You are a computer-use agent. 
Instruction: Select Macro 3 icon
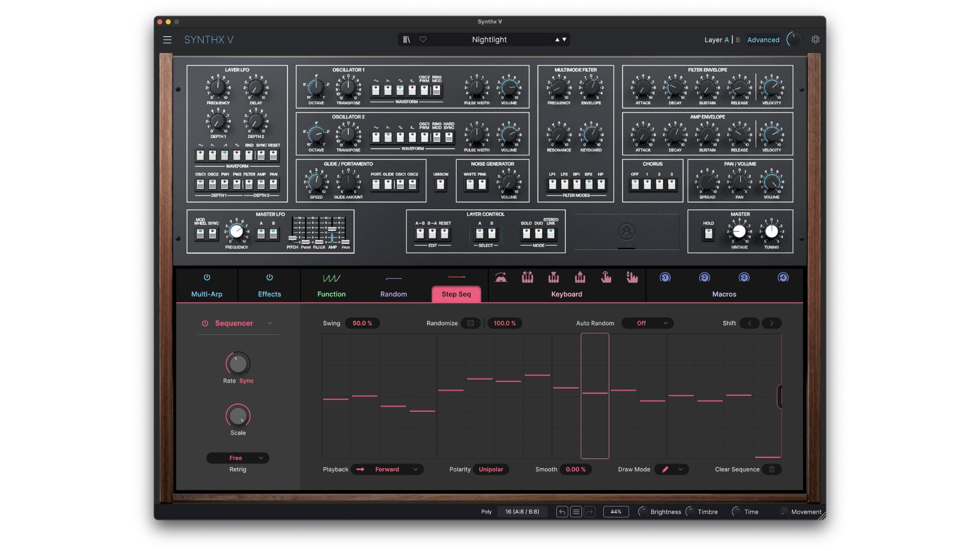744,278
